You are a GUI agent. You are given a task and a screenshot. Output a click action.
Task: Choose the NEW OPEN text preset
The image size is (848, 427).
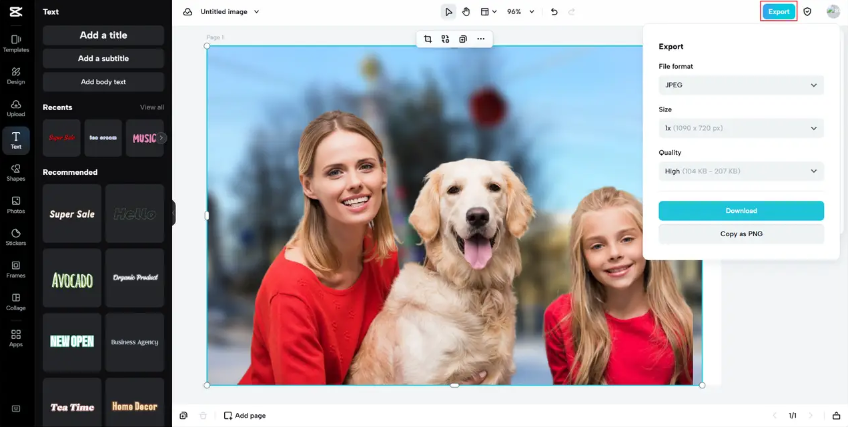tap(72, 343)
